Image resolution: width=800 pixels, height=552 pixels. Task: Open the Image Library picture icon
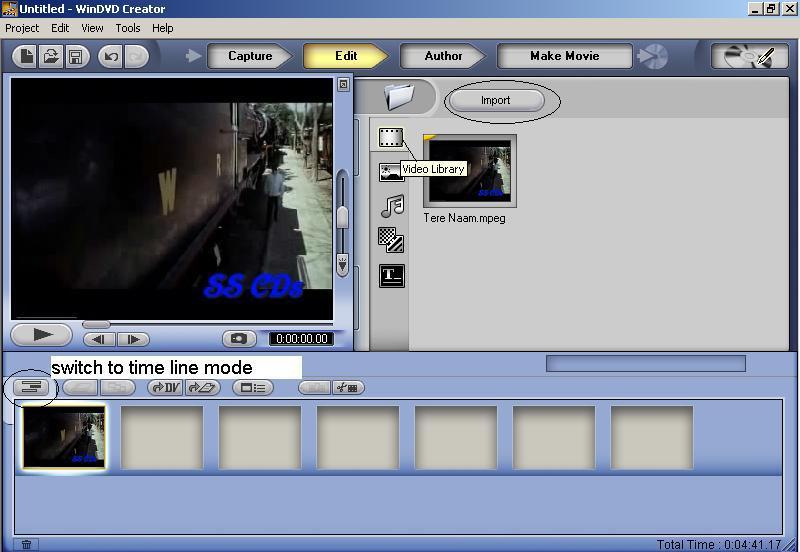tap(390, 172)
